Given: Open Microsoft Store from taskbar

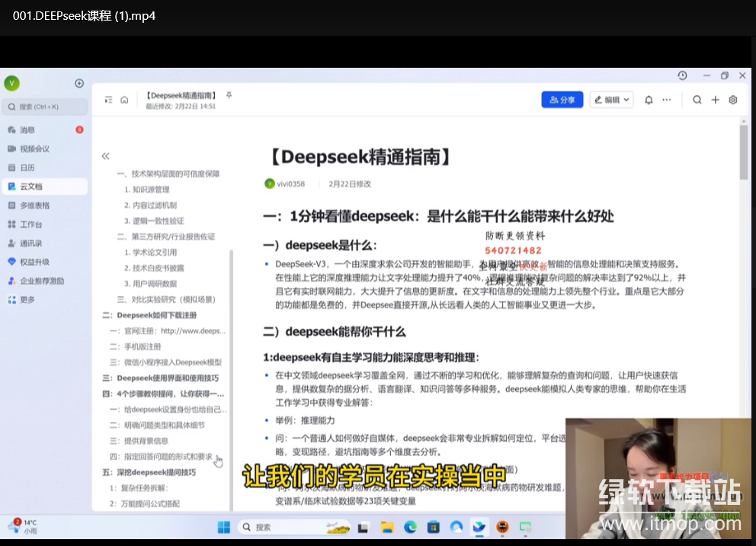Looking at the screenshot, I should click(434, 527).
